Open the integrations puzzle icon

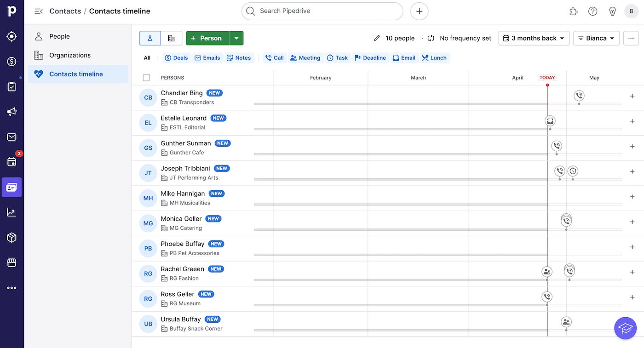pyautogui.click(x=573, y=11)
